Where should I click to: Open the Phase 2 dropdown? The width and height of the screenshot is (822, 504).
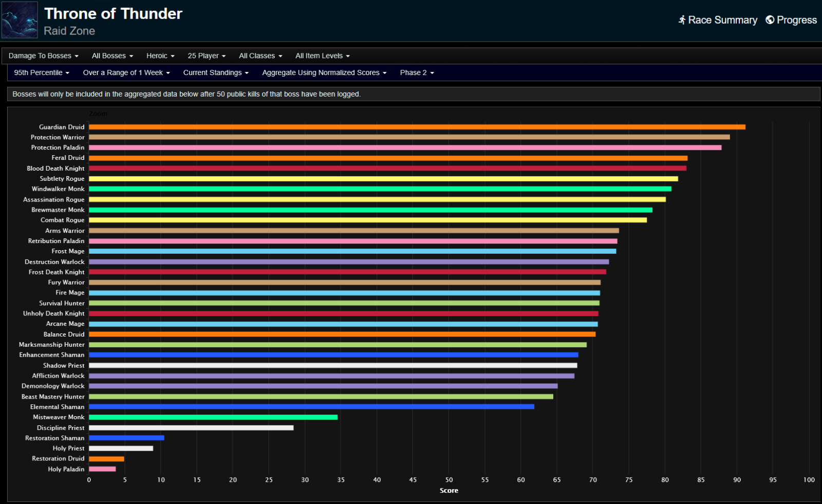coord(417,73)
